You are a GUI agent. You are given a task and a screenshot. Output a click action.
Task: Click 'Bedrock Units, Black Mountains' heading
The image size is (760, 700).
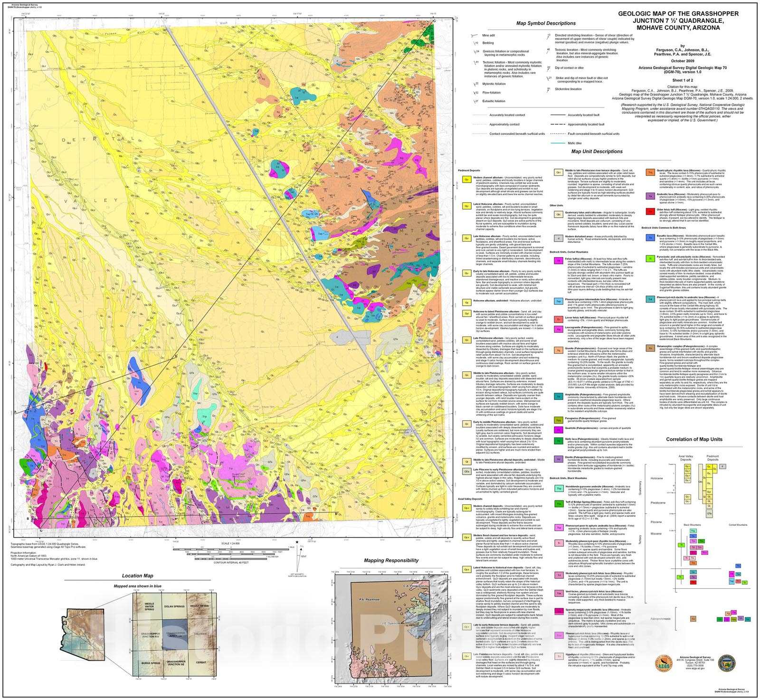[569, 478]
